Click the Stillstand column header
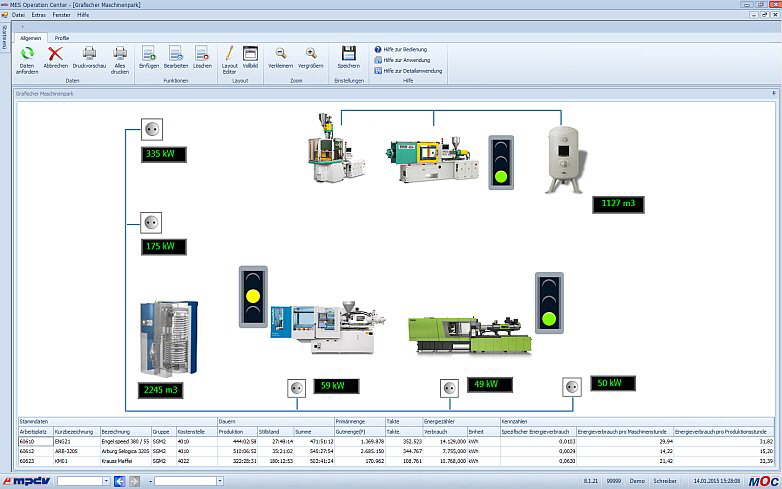 pyautogui.click(x=275, y=432)
